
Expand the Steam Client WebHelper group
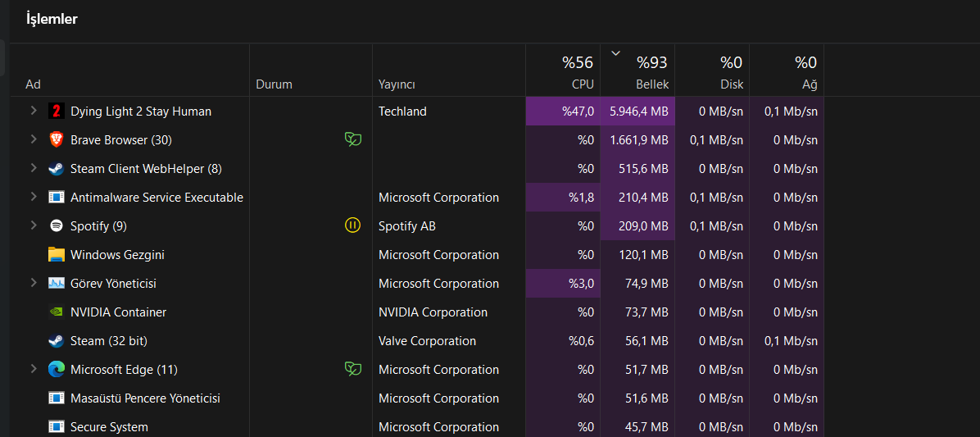(34, 168)
